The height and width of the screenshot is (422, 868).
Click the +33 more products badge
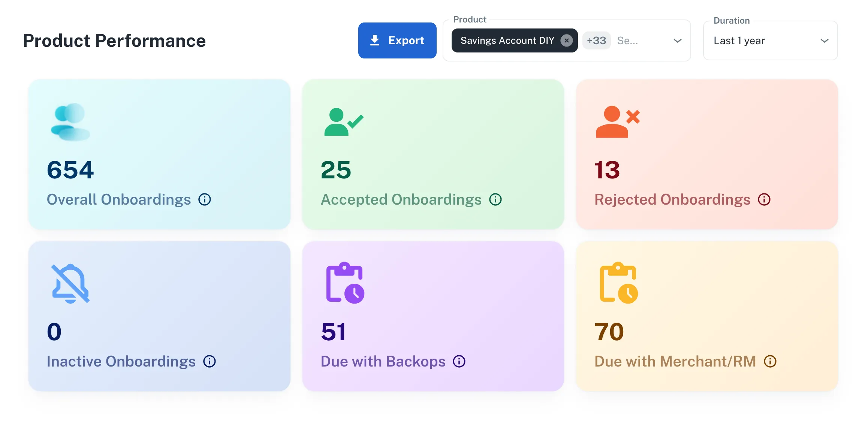click(596, 40)
